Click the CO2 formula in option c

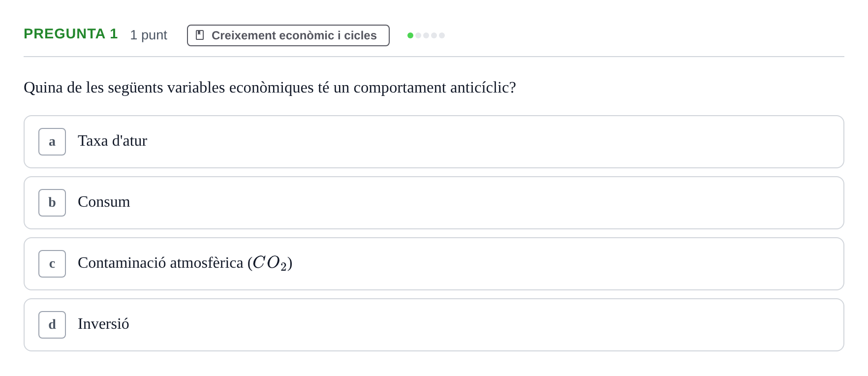270,263
